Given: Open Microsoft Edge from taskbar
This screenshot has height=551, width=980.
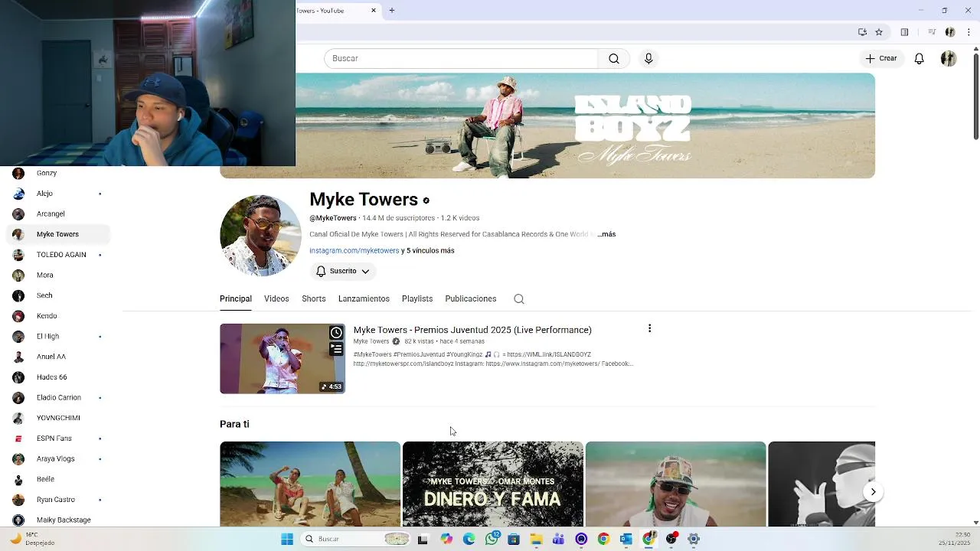Looking at the screenshot, I should click(x=469, y=539).
